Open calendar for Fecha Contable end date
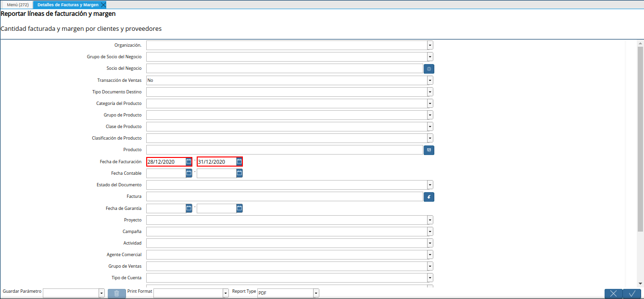The image size is (644, 299). click(240, 173)
